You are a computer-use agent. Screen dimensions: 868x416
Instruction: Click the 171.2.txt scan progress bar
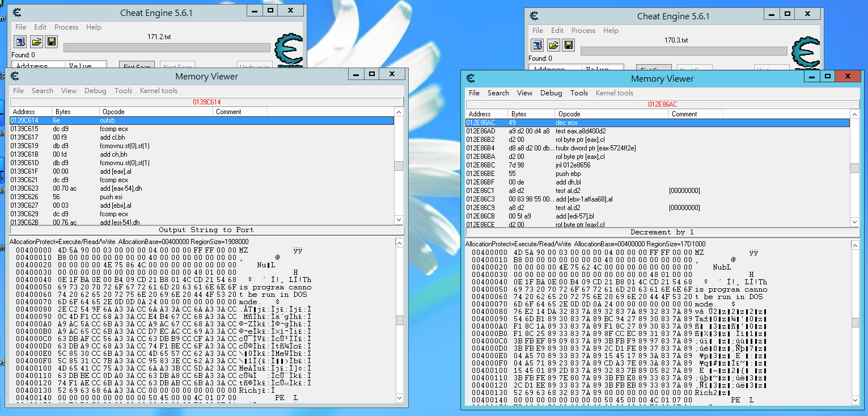pos(167,48)
